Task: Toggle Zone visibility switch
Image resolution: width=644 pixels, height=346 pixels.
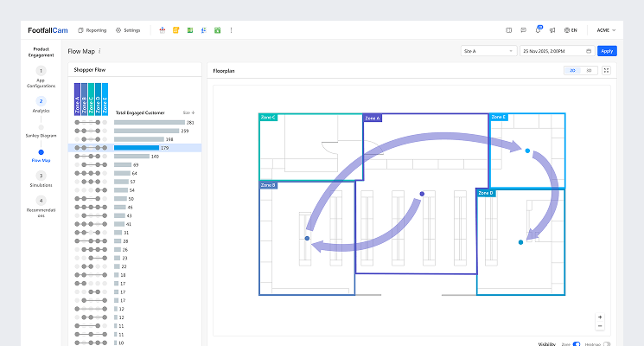Action: 577,343
